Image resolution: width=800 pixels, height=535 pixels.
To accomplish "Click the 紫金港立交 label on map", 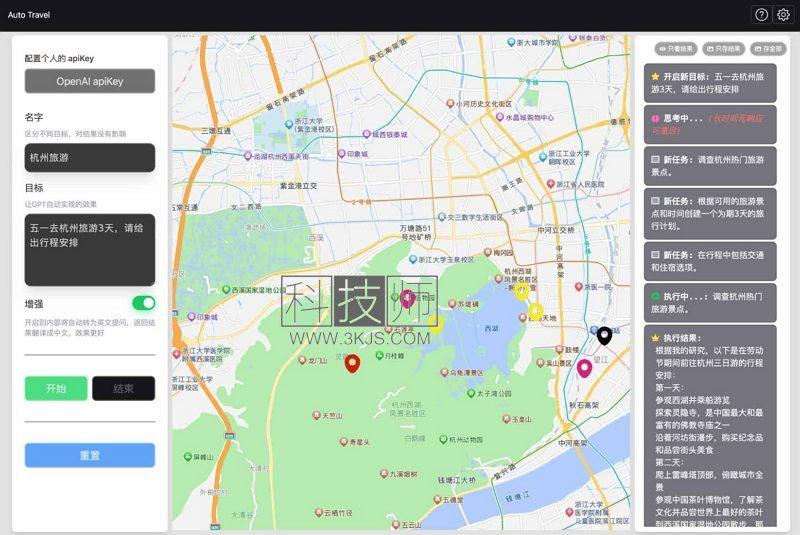I will [x=298, y=186].
